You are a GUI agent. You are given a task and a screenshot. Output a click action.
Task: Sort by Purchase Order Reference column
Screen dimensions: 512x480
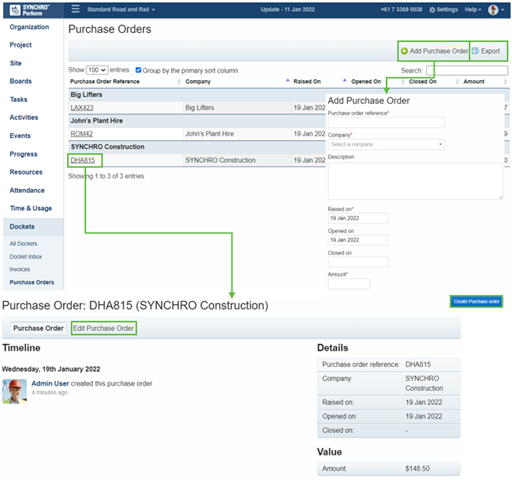point(125,82)
